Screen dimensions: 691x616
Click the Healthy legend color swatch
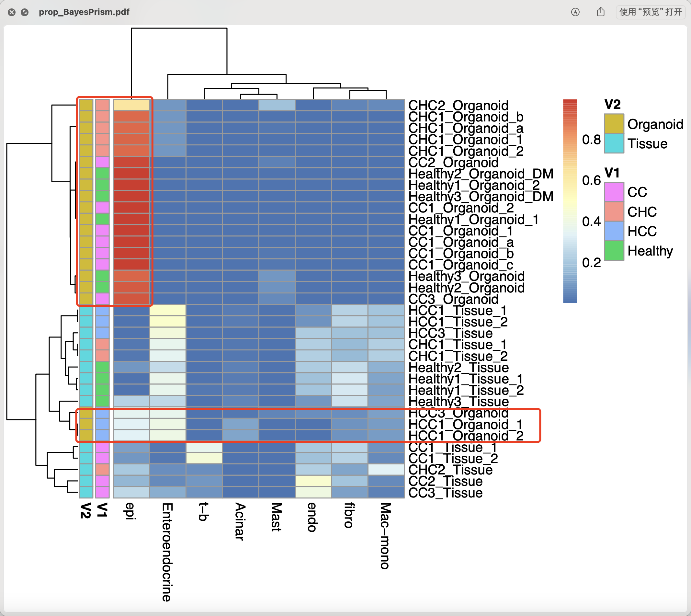point(614,250)
